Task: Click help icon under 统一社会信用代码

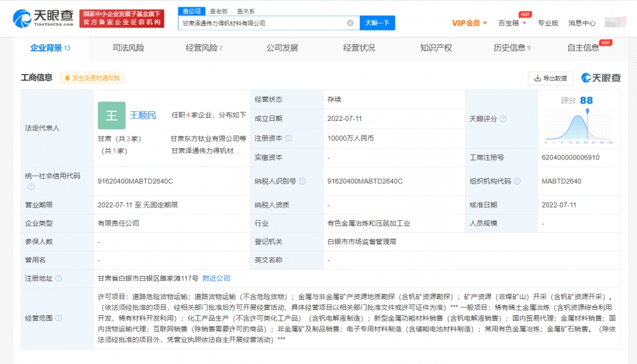Action: (x=31, y=186)
